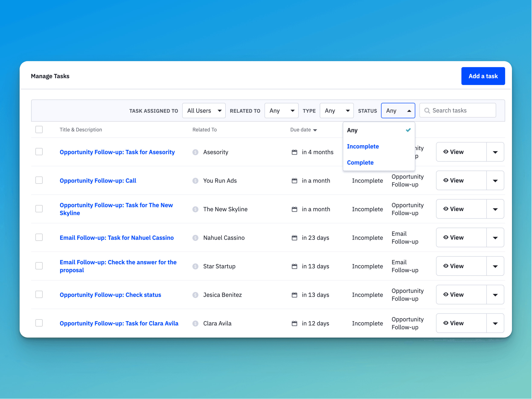The height and width of the screenshot is (399, 532).
Task: Toggle the select-all checkbox in table header
Action: point(39,129)
